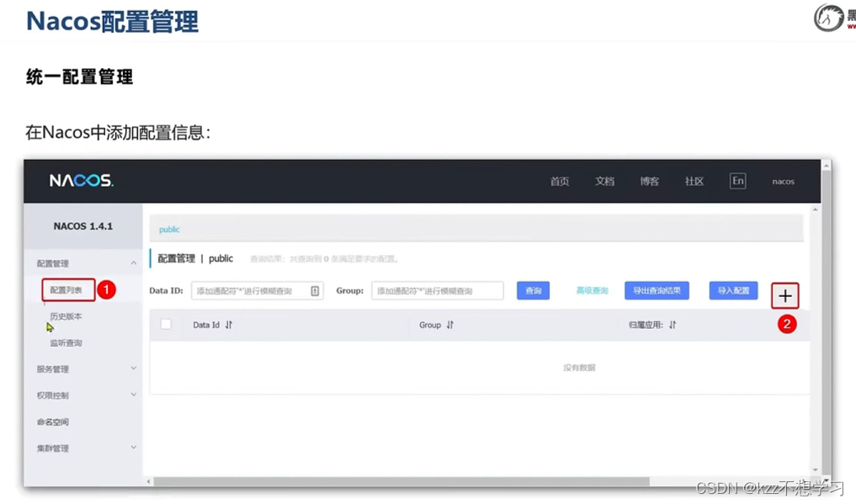Click the scroll-down arrow of inner scrollbar
The height and width of the screenshot is (504, 856).
pos(816,470)
